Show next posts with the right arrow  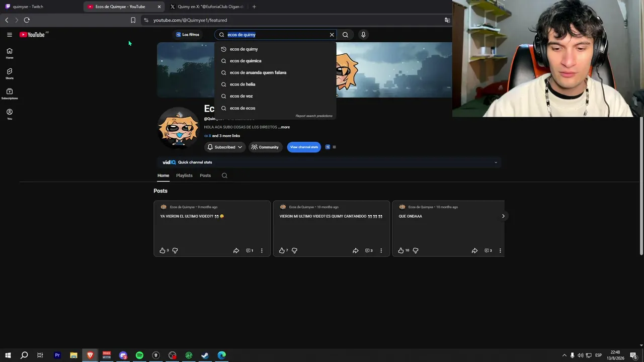[503, 216]
